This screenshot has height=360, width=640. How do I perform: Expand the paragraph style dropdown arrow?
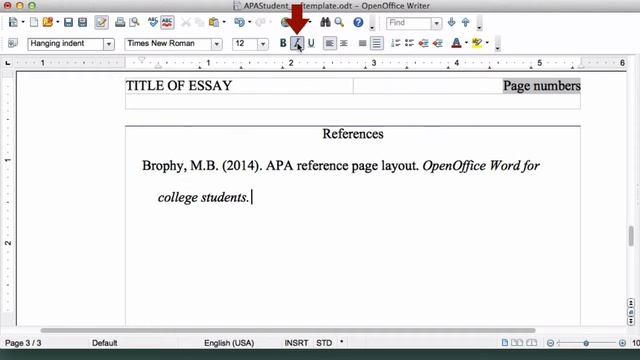pos(109,44)
